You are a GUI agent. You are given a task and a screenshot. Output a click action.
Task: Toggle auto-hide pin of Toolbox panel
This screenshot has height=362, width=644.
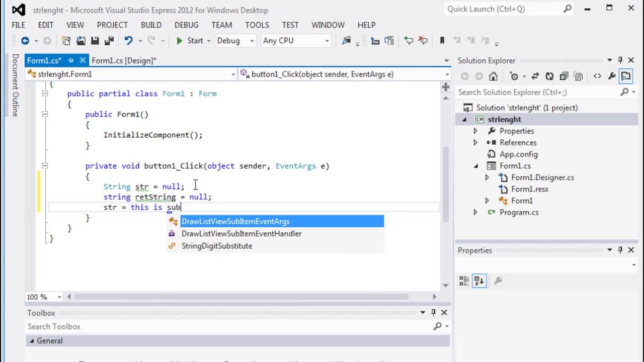click(434, 313)
